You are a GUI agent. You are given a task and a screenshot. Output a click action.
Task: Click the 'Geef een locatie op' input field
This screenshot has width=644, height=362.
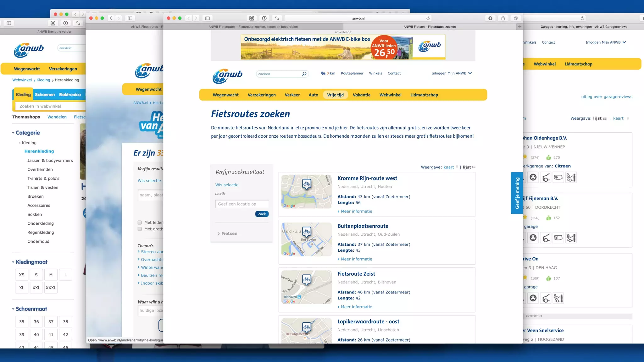click(x=242, y=204)
